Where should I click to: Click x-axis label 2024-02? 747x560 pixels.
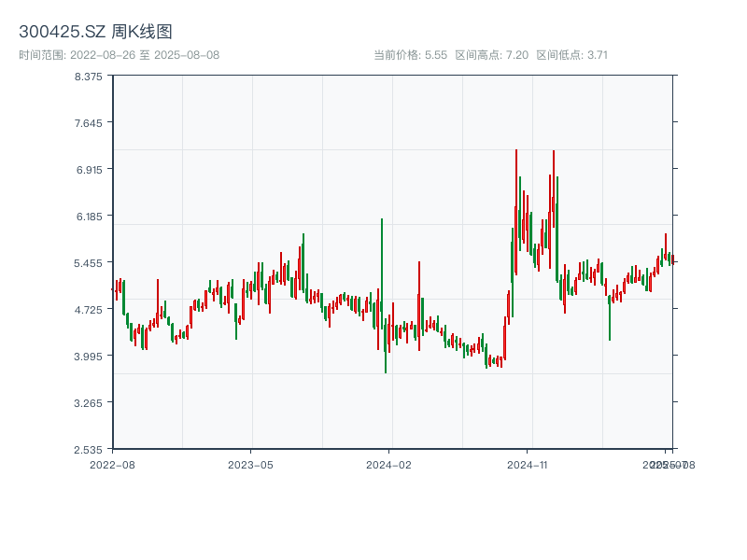coord(388,465)
